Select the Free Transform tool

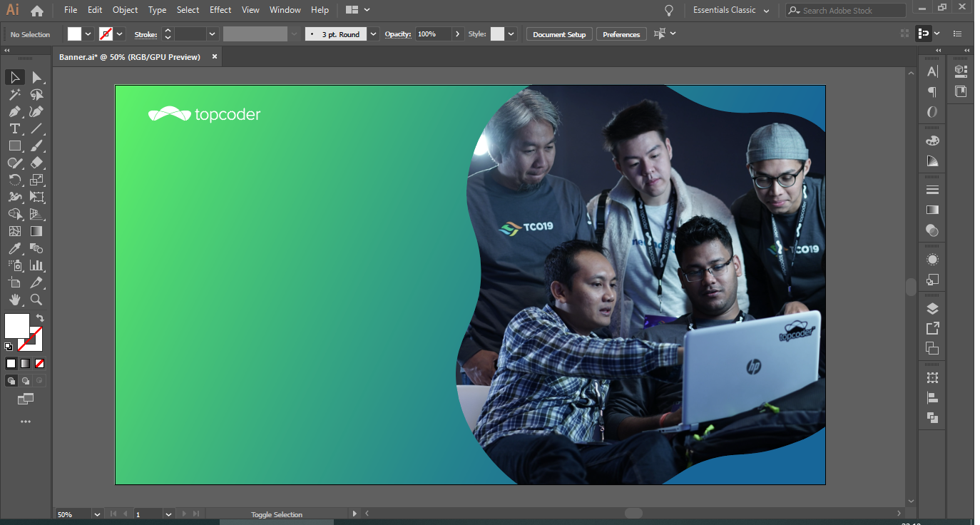pyautogui.click(x=37, y=197)
